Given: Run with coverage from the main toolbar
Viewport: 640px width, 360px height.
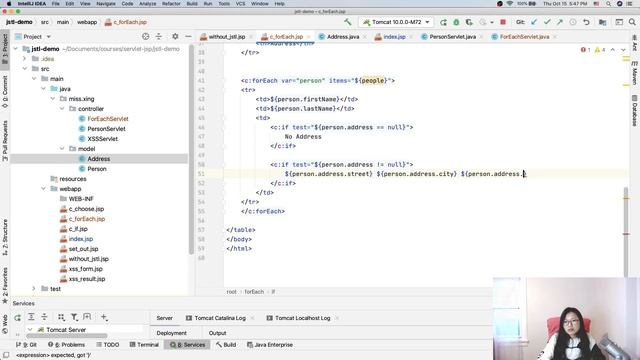Looking at the screenshot, I should 469,22.
